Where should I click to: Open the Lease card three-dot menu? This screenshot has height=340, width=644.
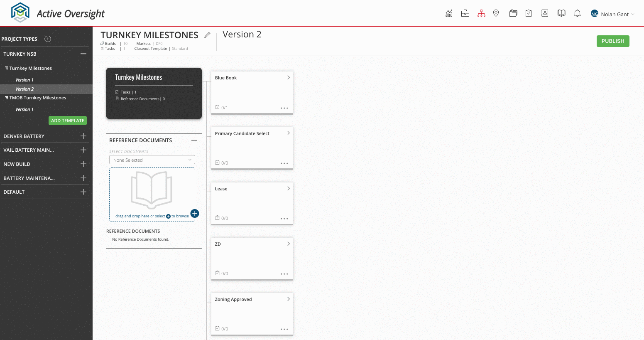point(284,219)
